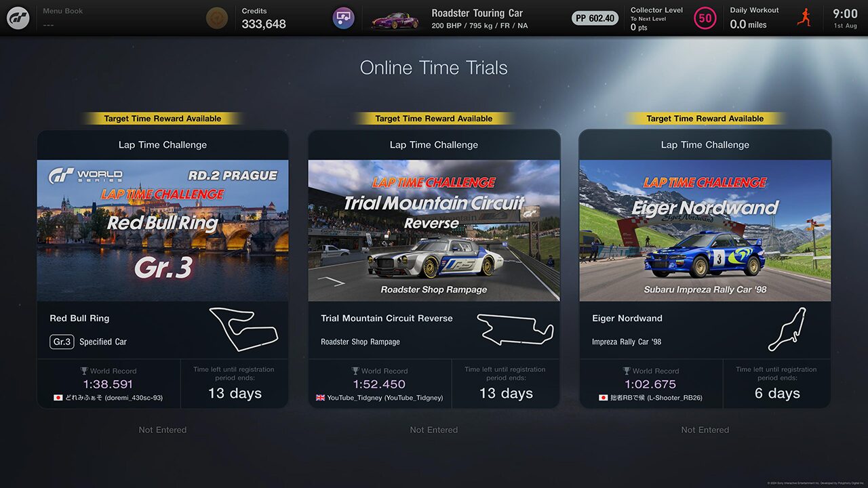Select the Roadster Touring Car thumbnail

click(395, 20)
